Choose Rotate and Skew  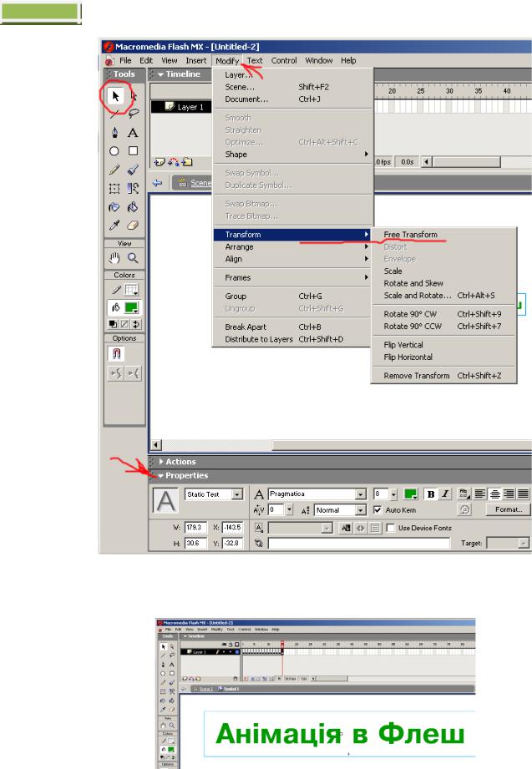pos(413,283)
